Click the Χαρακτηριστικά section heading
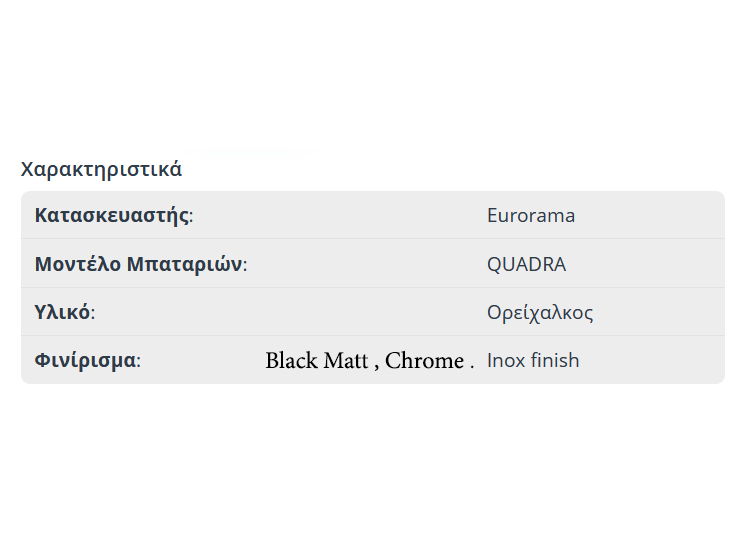 coord(101,169)
